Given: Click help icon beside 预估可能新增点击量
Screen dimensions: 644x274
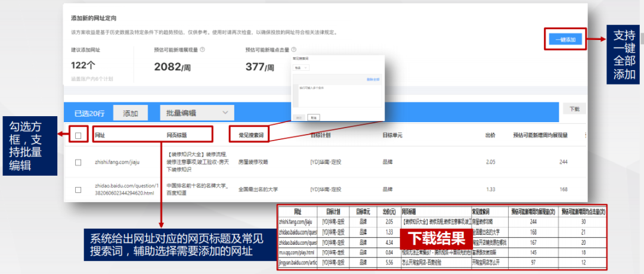Looking at the screenshot, I should [293, 49].
